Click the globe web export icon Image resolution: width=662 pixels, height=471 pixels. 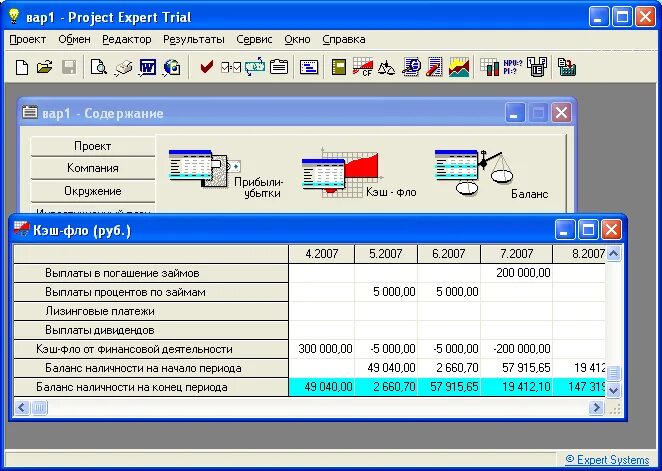[172, 67]
